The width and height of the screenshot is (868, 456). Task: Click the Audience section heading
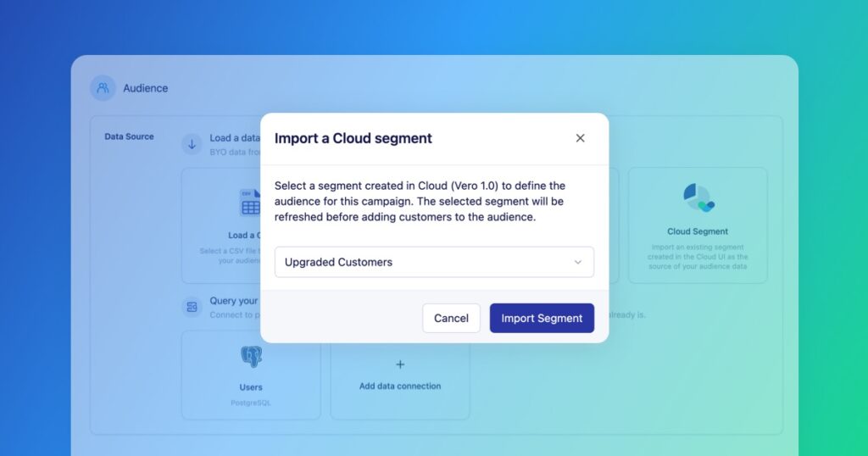[145, 88]
